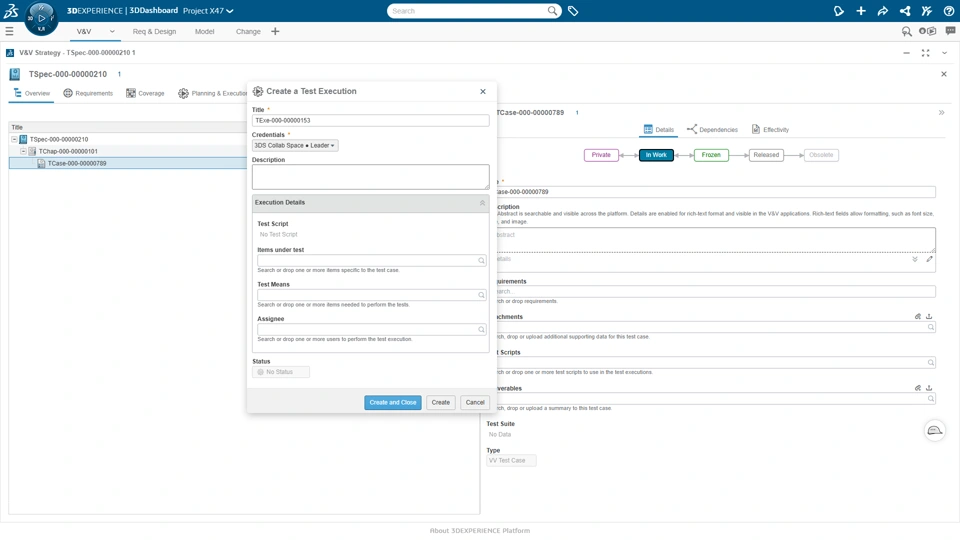Open the Effectivity tab
960x540 pixels.
click(770, 129)
